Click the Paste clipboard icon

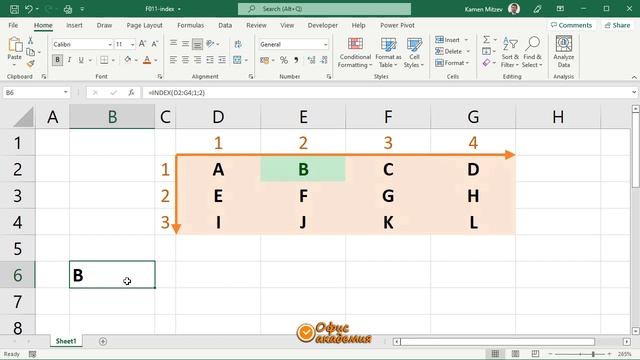pos(15,44)
